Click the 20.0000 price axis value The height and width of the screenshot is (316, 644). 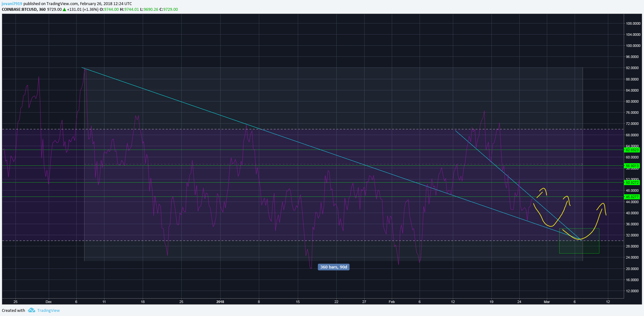(633, 269)
